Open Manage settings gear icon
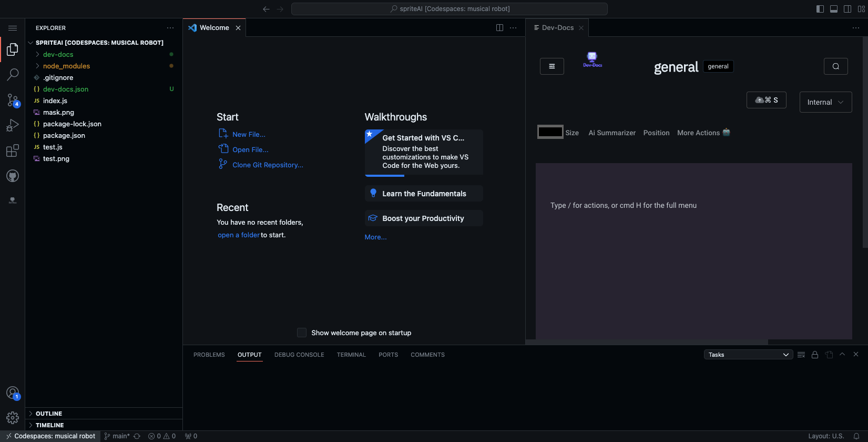This screenshot has height=442, width=868. click(x=13, y=418)
